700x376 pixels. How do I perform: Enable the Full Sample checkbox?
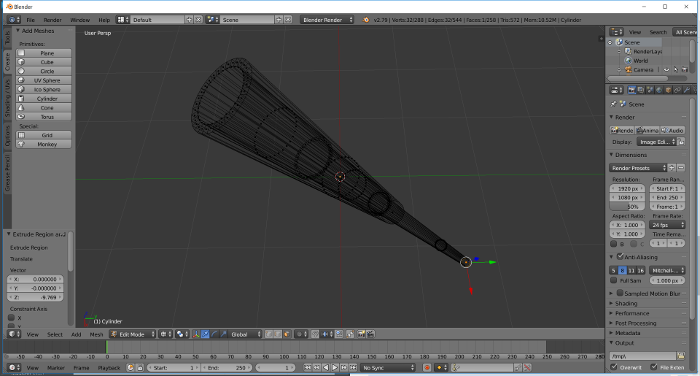[x=613, y=280]
